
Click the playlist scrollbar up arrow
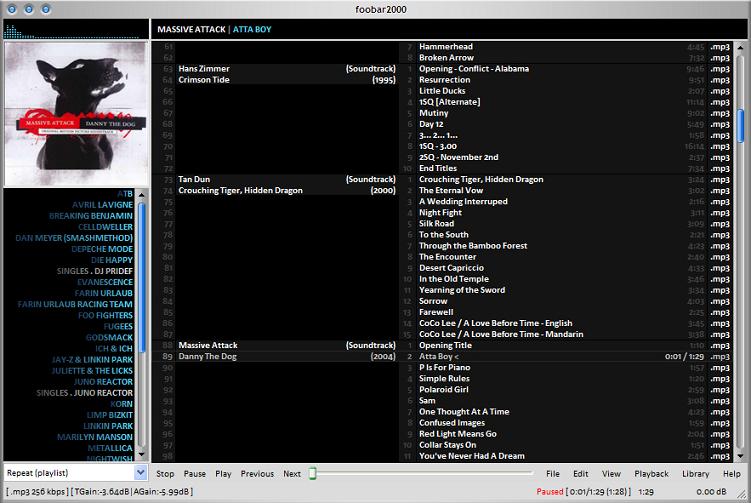point(740,47)
